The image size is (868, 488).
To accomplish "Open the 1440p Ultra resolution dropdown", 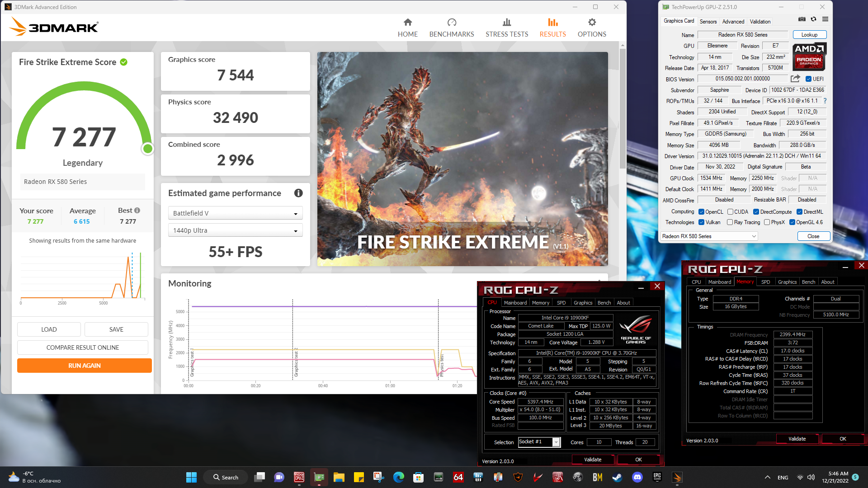I will pyautogui.click(x=235, y=230).
